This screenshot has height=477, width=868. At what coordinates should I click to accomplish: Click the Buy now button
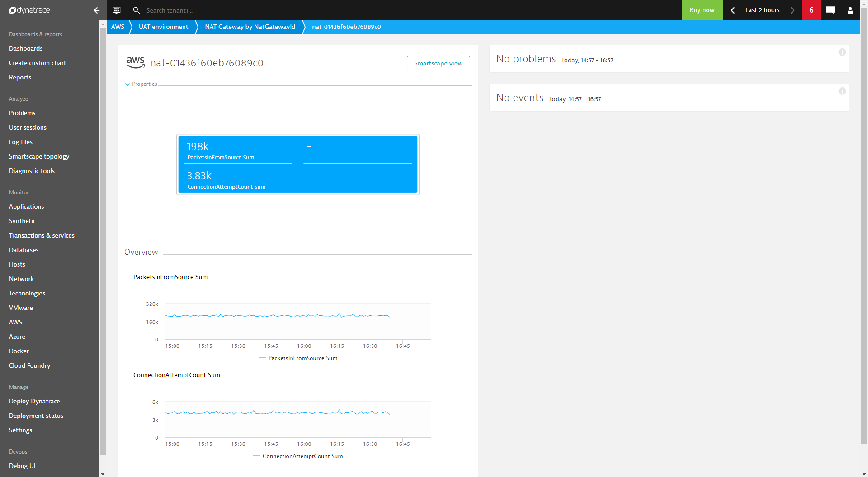[x=702, y=10]
